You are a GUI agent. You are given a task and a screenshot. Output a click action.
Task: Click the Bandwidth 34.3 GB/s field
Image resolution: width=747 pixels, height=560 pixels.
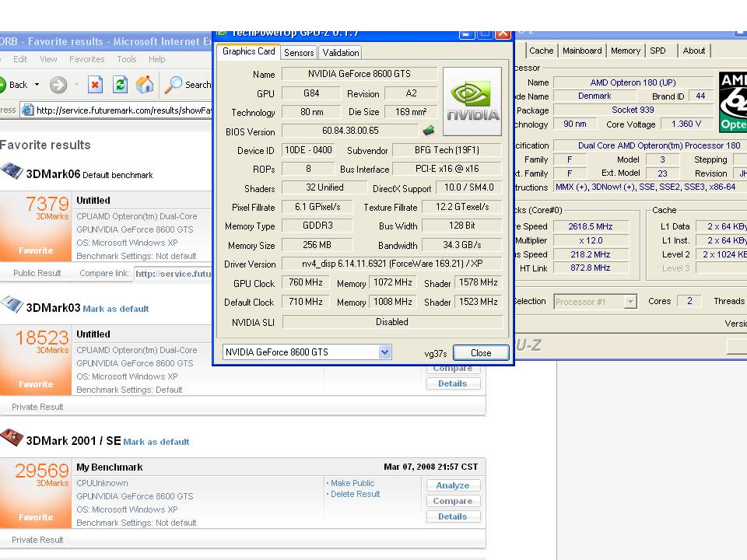point(461,245)
